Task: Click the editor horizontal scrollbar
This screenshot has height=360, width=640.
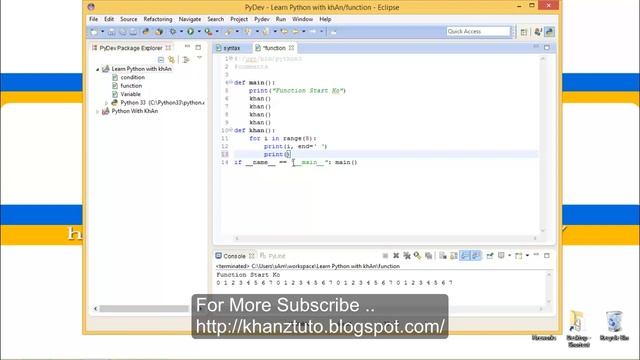Action: pyautogui.click(x=386, y=238)
